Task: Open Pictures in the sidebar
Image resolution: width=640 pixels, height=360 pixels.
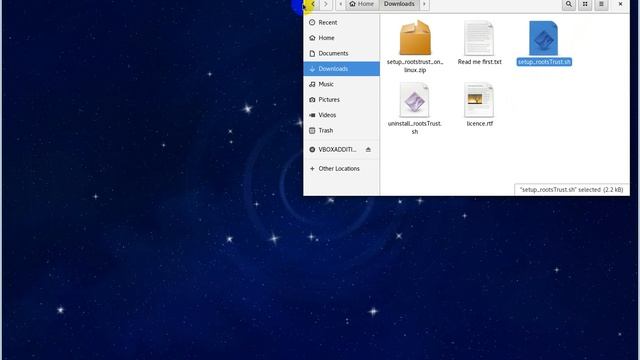Action: coord(342,100)
